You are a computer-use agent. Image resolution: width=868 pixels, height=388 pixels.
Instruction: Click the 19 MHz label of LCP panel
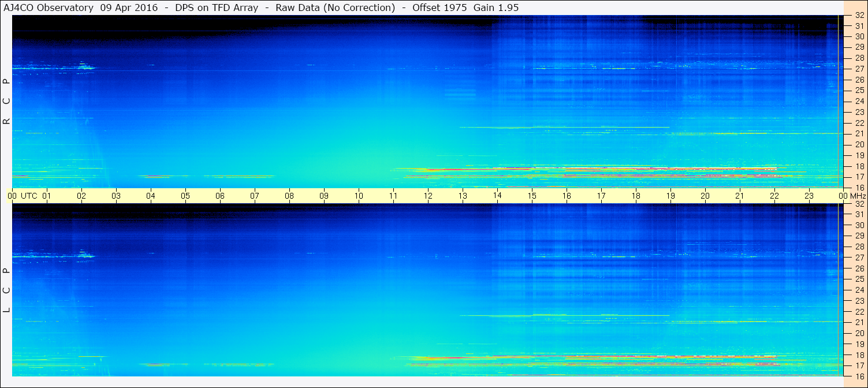(859, 344)
